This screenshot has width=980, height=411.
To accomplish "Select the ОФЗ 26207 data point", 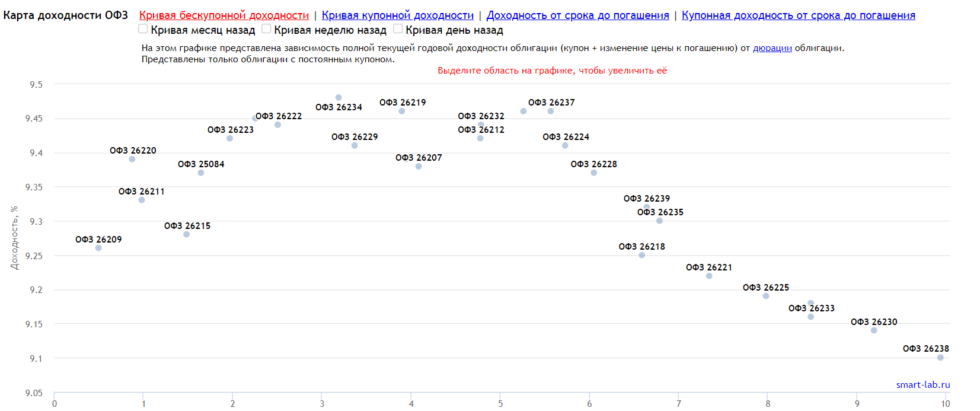I will [419, 166].
